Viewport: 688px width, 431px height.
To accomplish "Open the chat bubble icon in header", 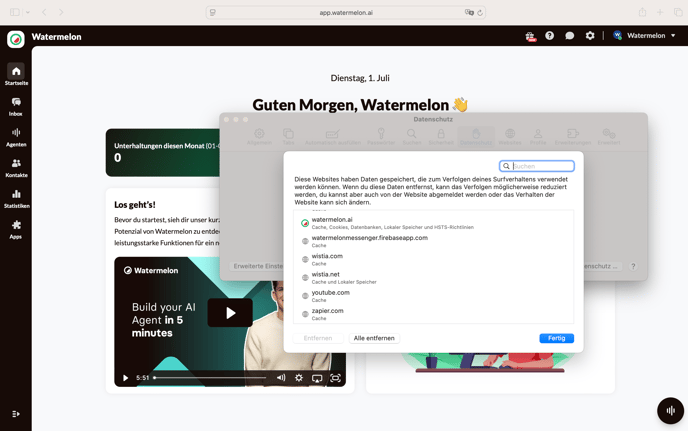I will pyautogui.click(x=570, y=36).
